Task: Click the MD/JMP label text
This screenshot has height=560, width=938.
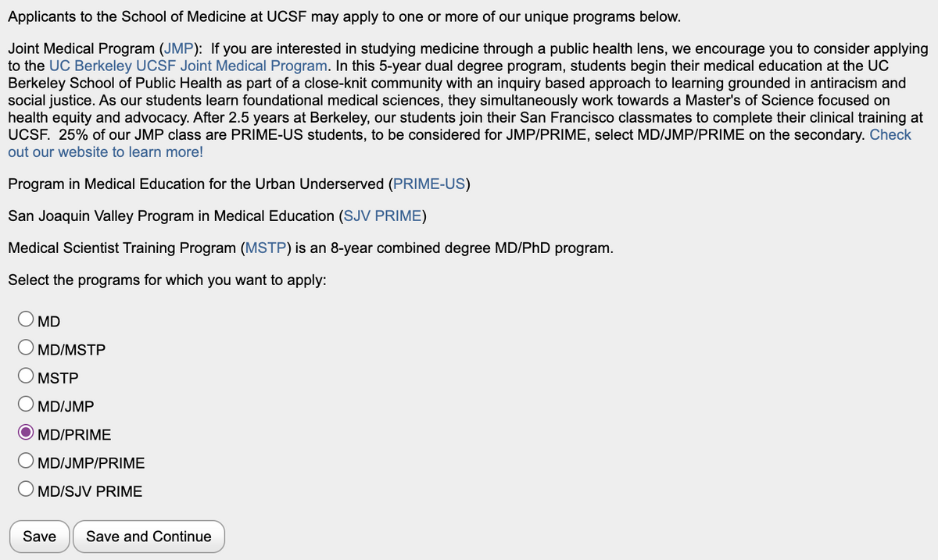Action: pyautogui.click(x=66, y=406)
